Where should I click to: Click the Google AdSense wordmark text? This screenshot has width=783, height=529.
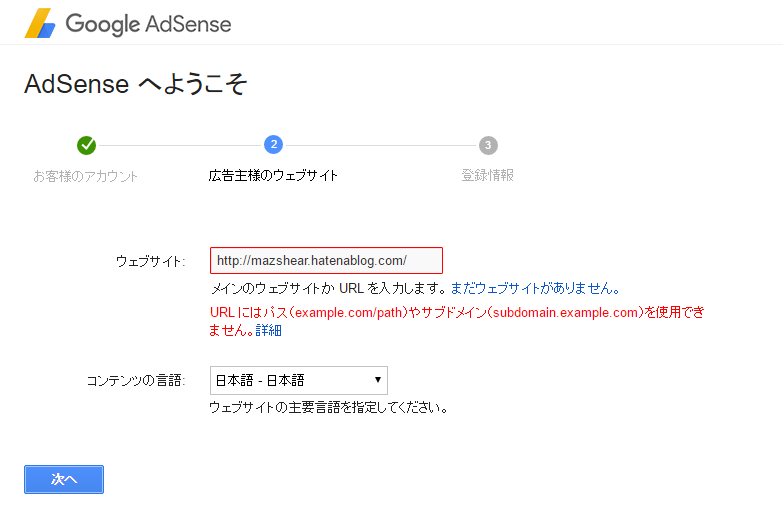148,24
